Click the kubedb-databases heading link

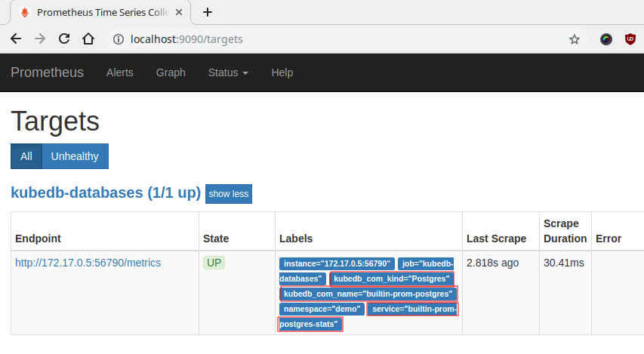point(105,193)
